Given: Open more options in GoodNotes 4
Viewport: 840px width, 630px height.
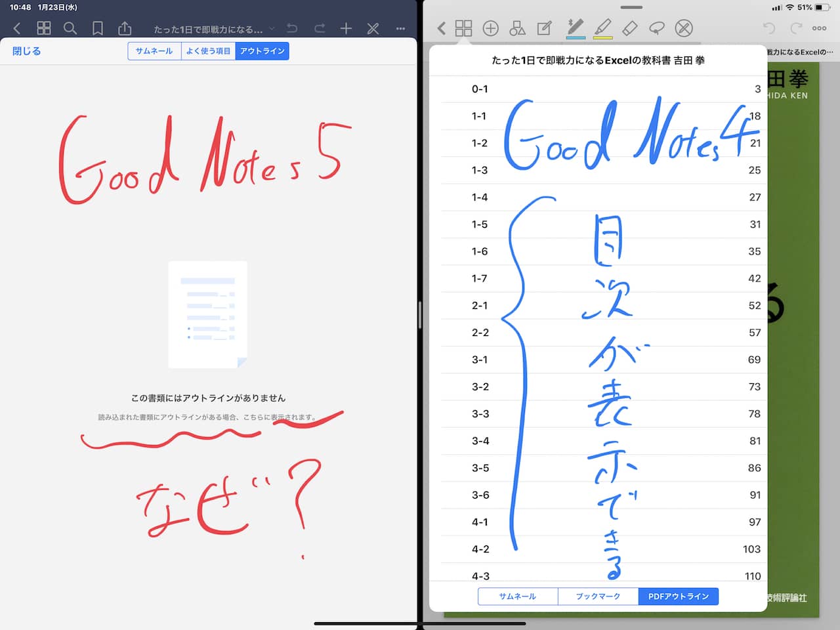Looking at the screenshot, I should pos(819,28).
